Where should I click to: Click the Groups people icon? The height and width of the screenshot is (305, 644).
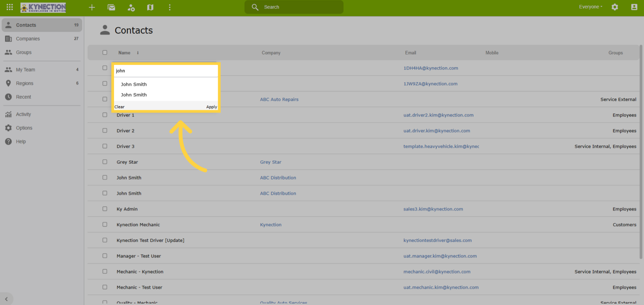pyautogui.click(x=9, y=52)
